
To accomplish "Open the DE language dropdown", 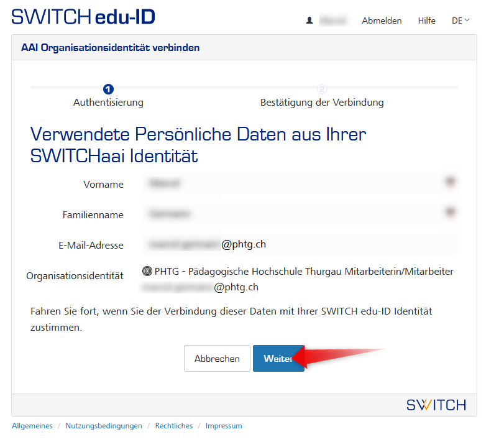I will (460, 21).
